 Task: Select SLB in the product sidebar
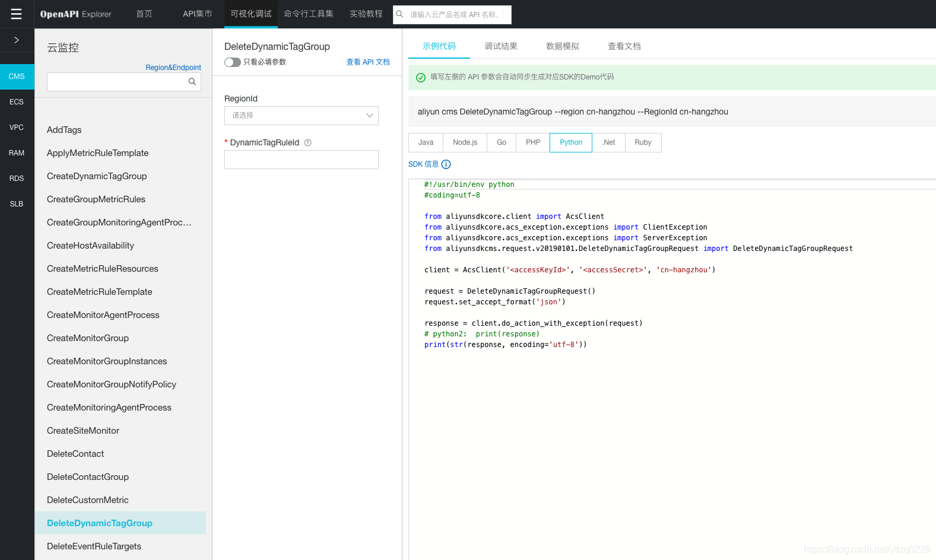click(x=17, y=204)
